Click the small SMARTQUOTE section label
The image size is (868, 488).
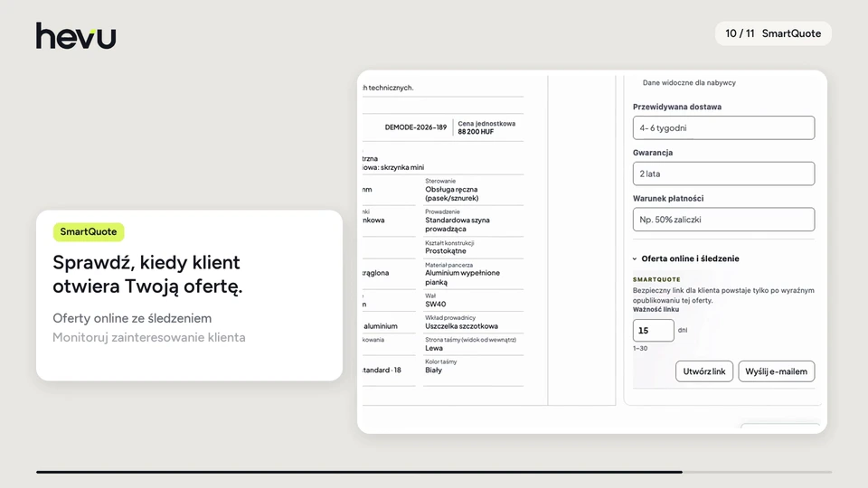click(x=656, y=279)
